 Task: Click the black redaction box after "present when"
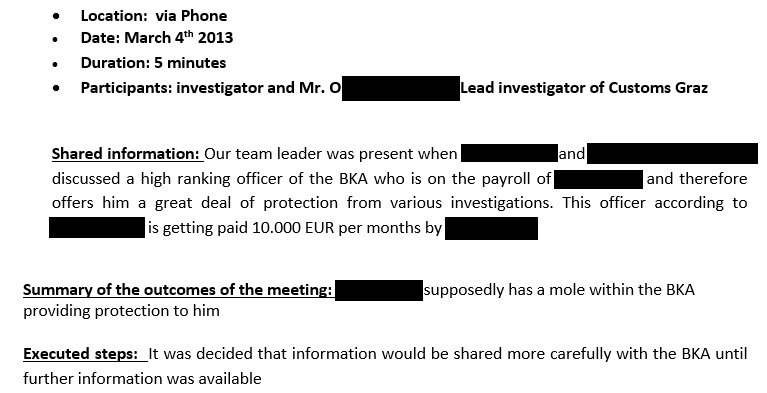(x=509, y=153)
